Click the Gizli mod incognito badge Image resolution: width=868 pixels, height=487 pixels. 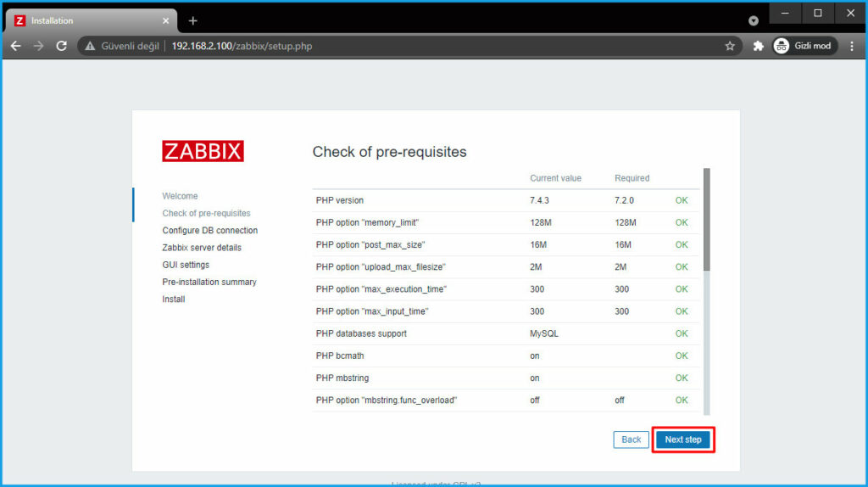pyautogui.click(x=805, y=46)
